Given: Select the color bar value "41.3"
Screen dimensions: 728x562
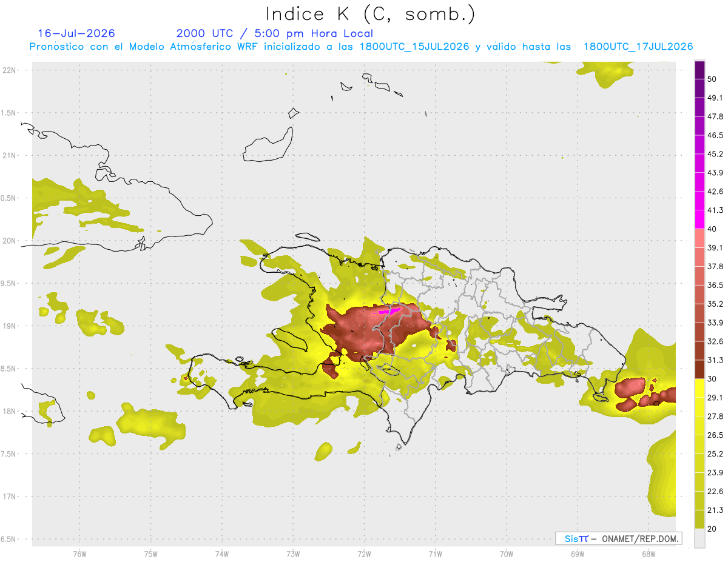Looking at the screenshot, I should [715, 210].
